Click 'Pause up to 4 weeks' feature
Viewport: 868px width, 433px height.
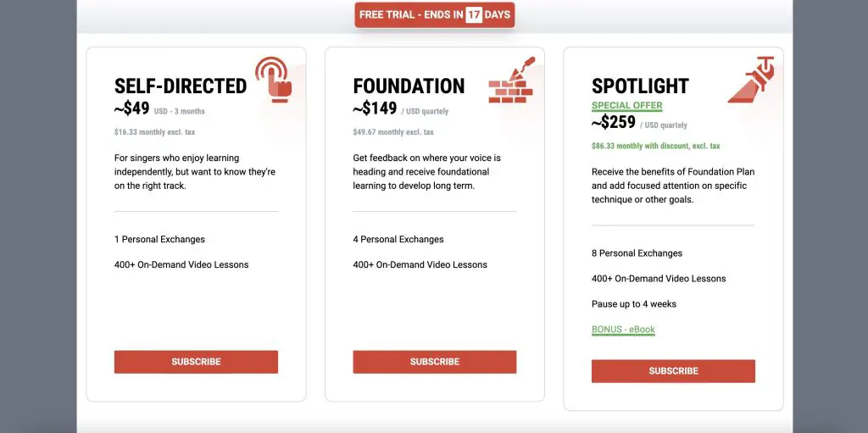[634, 304]
